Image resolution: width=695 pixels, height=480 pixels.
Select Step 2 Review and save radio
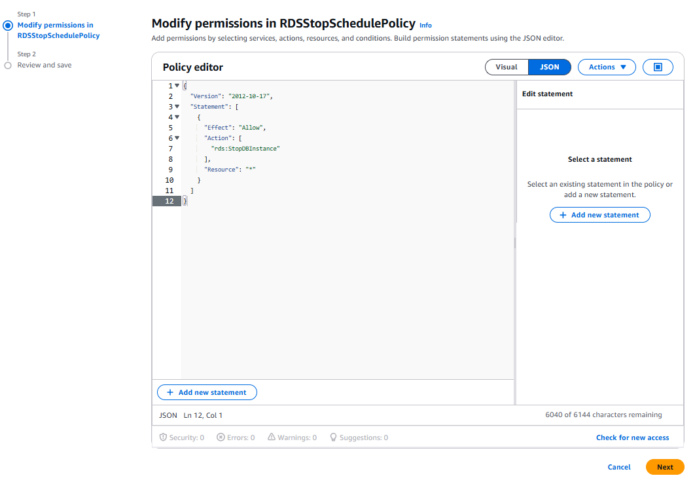tap(8, 65)
